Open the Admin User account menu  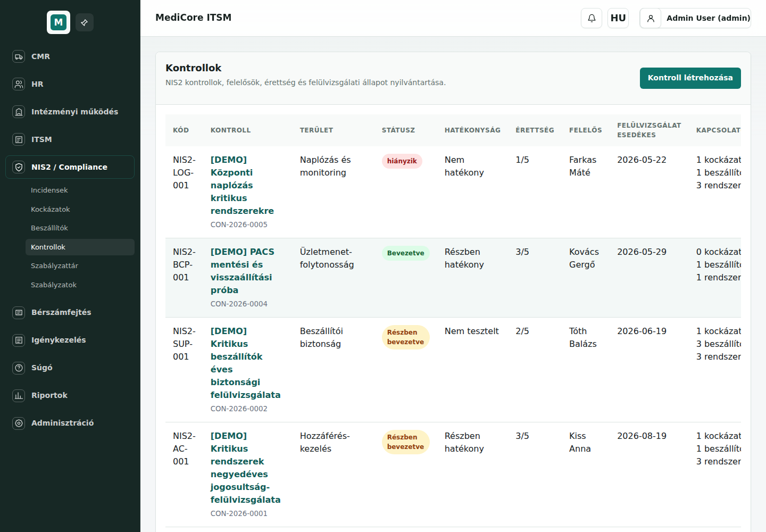pos(695,18)
